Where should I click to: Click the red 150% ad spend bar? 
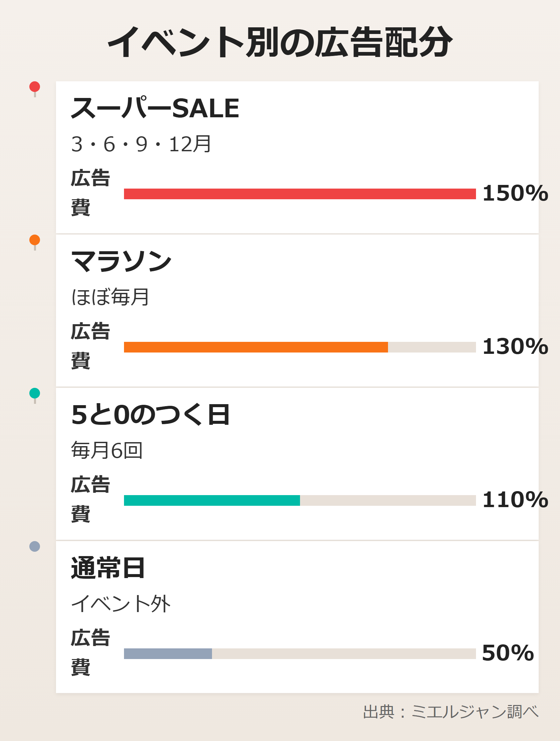tap(300, 194)
